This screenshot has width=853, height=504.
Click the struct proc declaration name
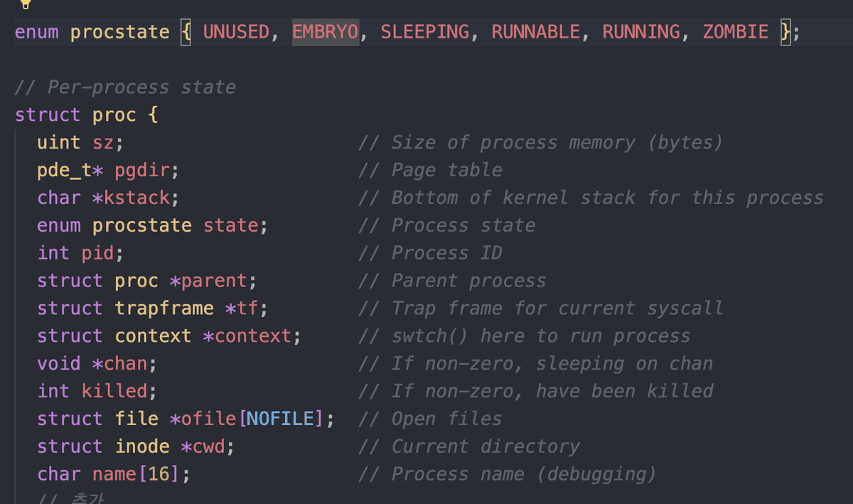[x=114, y=114]
